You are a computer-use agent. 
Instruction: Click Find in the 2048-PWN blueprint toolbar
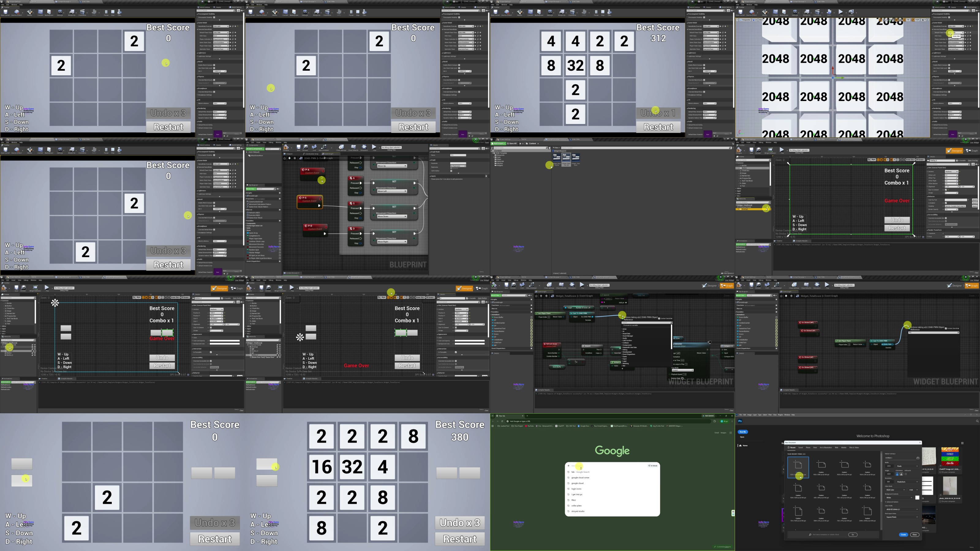(x=314, y=148)
